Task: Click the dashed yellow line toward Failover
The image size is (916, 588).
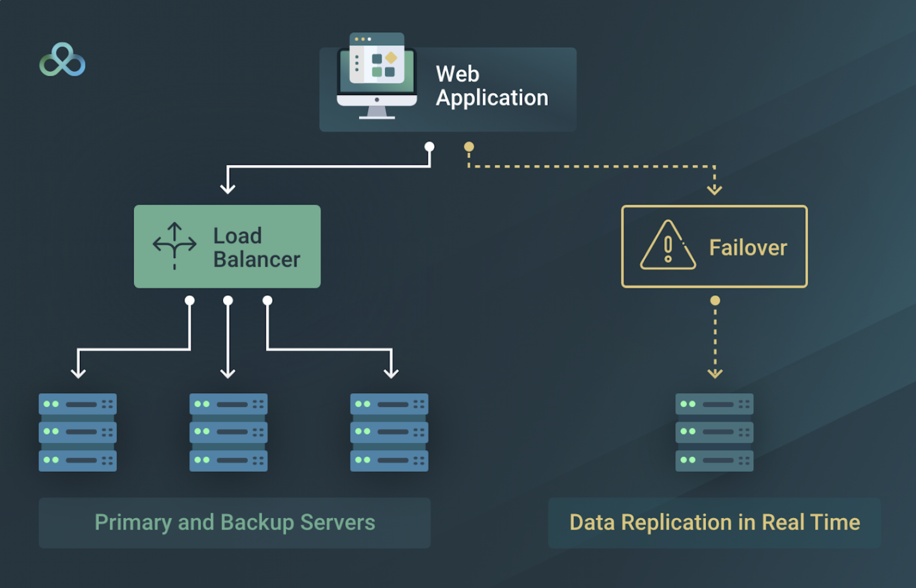Action: pos(587,166)
